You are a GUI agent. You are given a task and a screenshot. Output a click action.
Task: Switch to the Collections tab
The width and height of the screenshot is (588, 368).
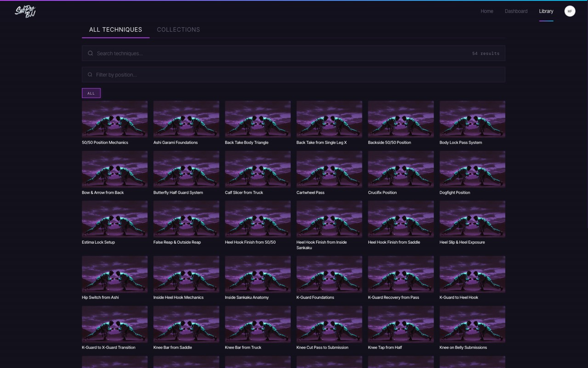178,29
